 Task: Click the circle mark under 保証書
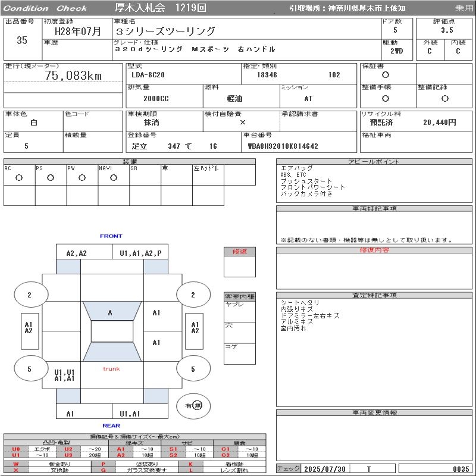click(x=385, y=75)
